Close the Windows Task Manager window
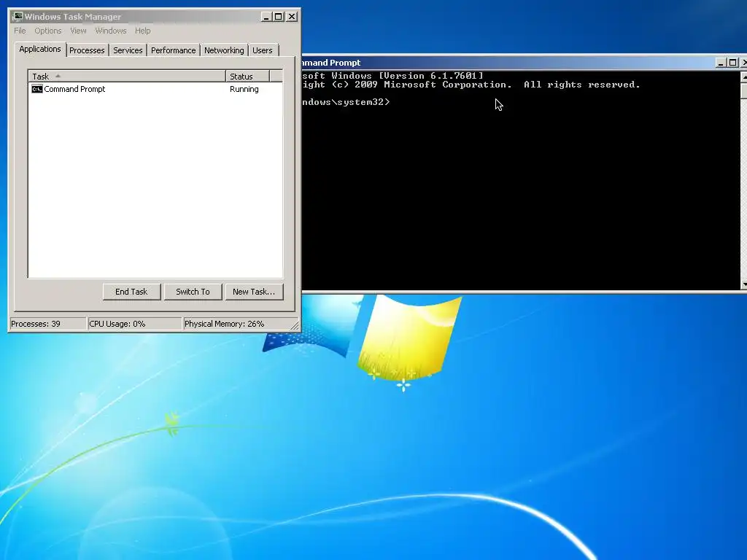 pos(292,17)
